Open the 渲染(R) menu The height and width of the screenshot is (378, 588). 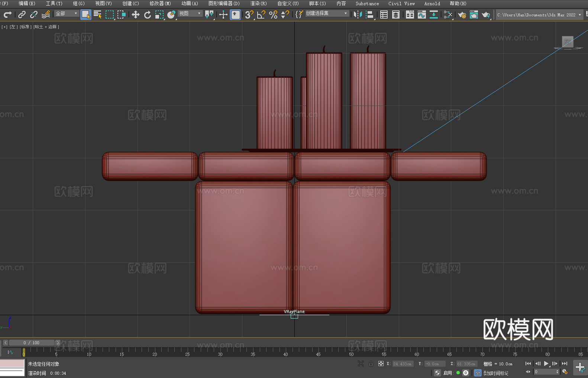(258, 3)
